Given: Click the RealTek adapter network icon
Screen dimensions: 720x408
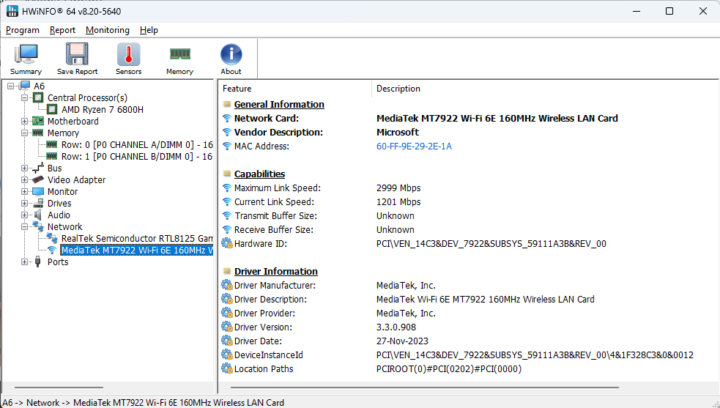Looking at the screenshot, I should [x=52, y=238].
